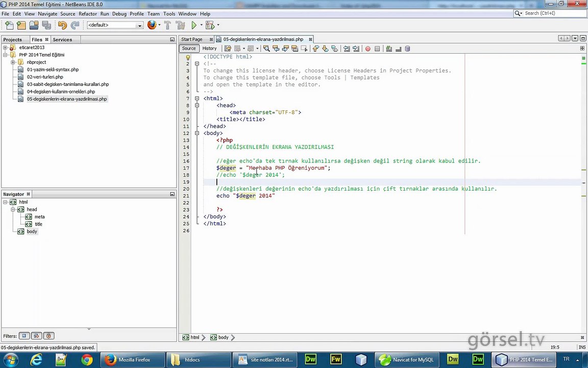Open the <default> configuration dropdown
This screenshot has width=588, height=368.
click(115, 25)
